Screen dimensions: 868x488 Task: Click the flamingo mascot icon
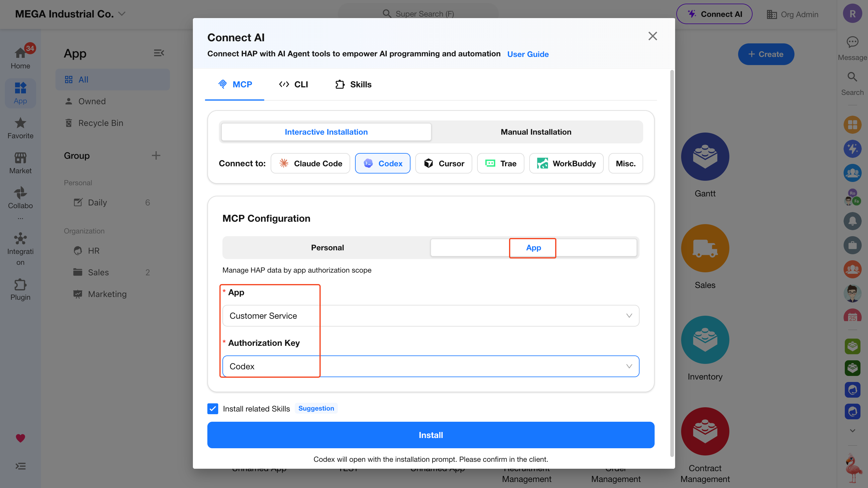pos(853,468)
